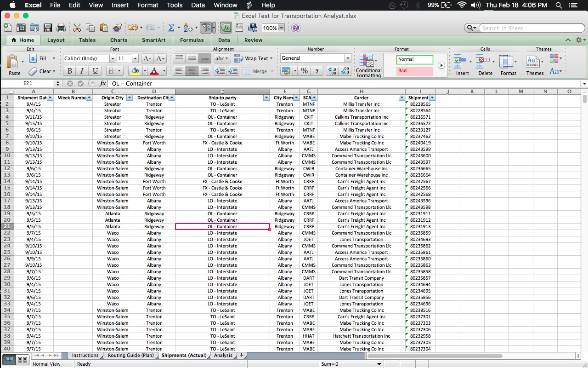
Task: Open zoom 100% dropdown
Action: 281,28
